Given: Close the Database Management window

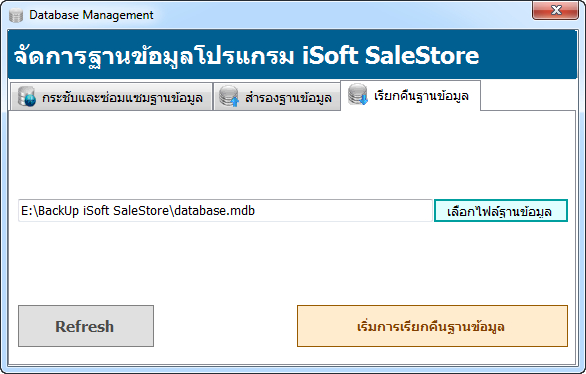Looking at the screenshot, I should click(x=555, y=10).
